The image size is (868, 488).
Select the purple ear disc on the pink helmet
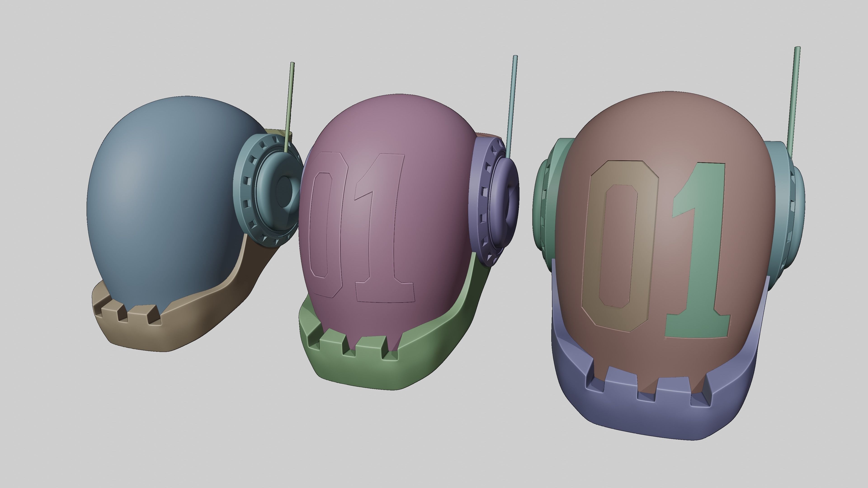tap(494, 202)
